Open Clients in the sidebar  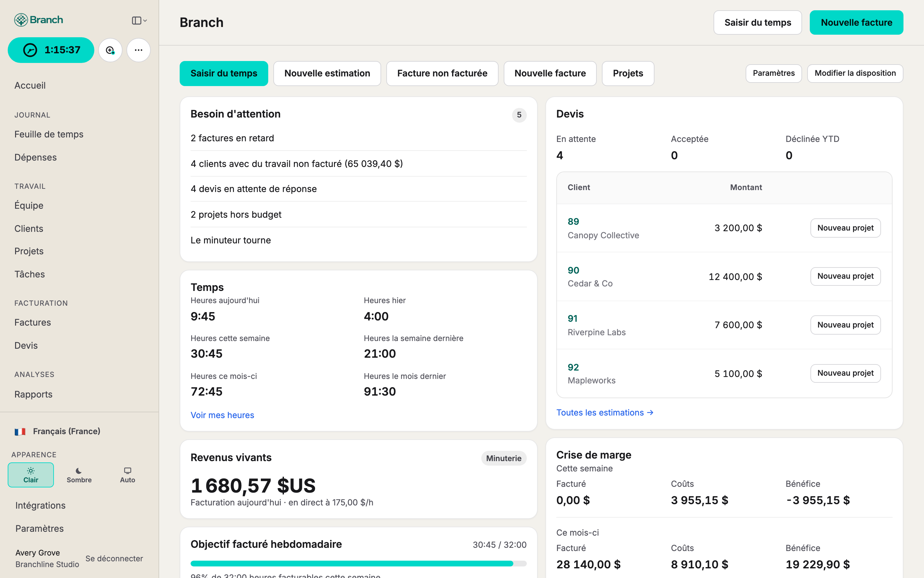click(x=29, y=228)
